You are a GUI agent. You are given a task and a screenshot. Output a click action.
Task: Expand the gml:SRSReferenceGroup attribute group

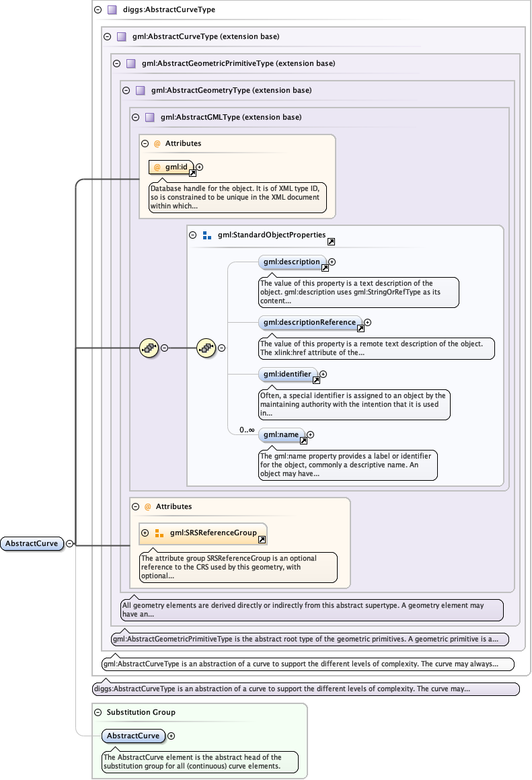145,533
